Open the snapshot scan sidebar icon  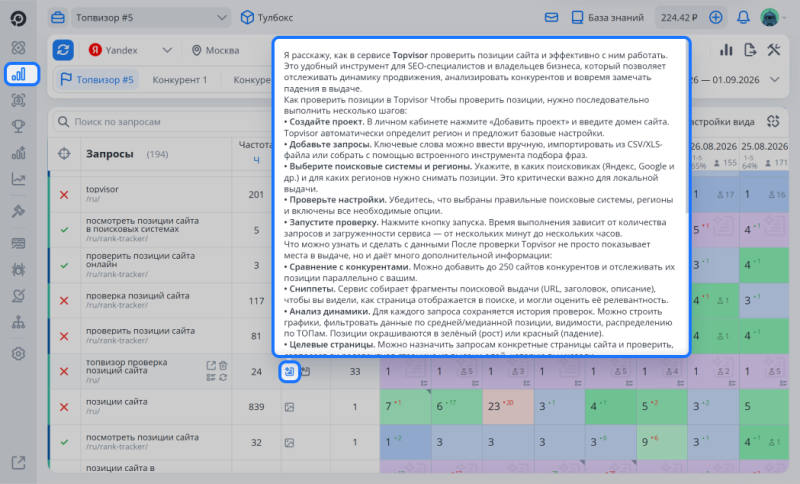pos(18,100)
